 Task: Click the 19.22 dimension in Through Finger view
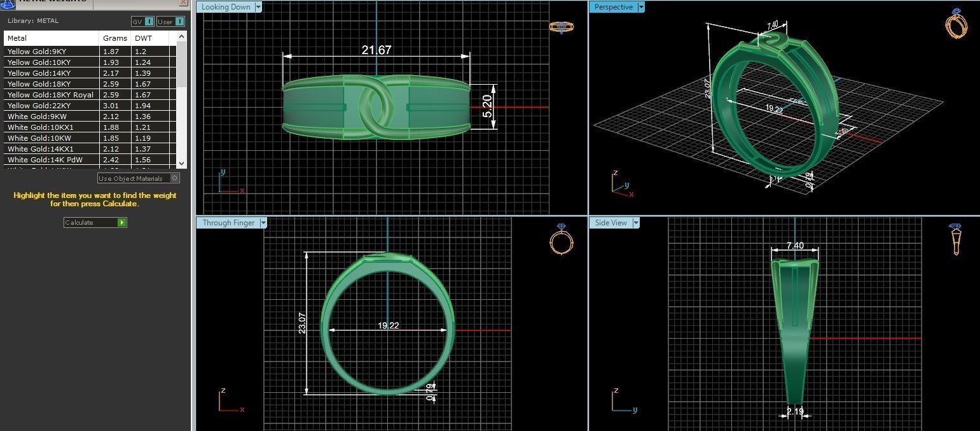click(x=389, y=325)
